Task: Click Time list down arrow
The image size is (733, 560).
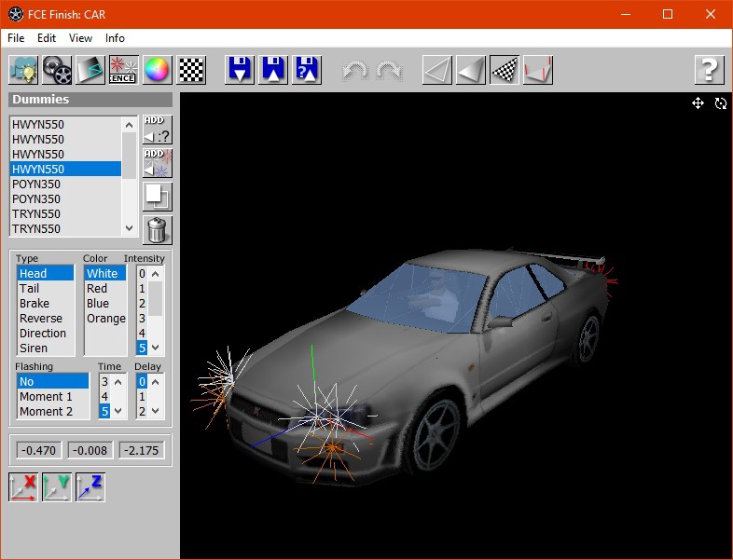Action: (118, 411)
